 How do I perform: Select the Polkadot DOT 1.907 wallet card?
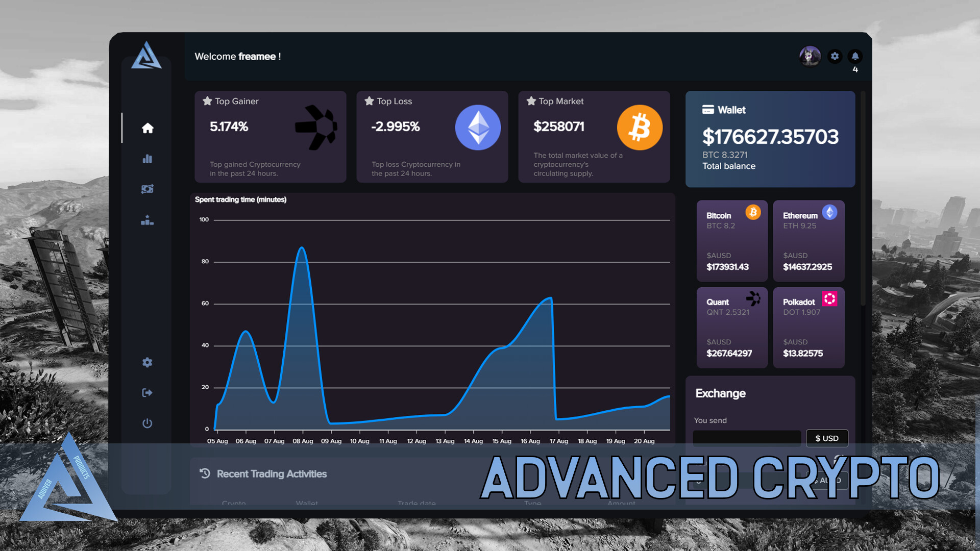808,328
